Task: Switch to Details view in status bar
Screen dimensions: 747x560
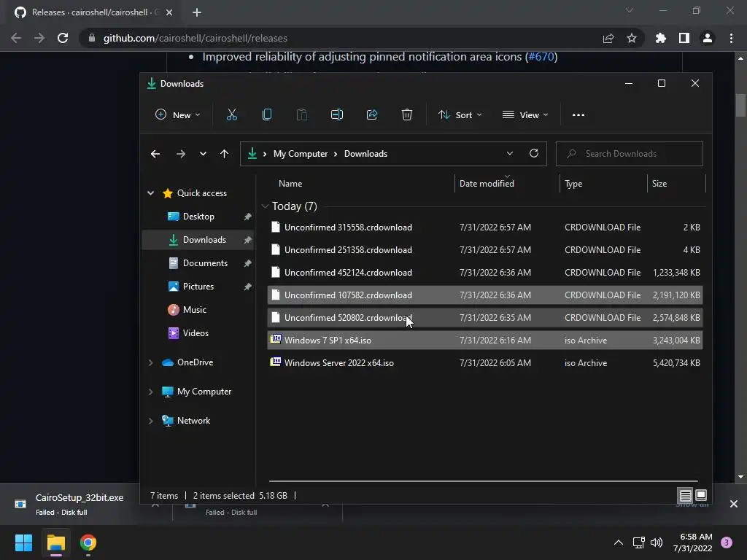Action: tap(686, 496)
